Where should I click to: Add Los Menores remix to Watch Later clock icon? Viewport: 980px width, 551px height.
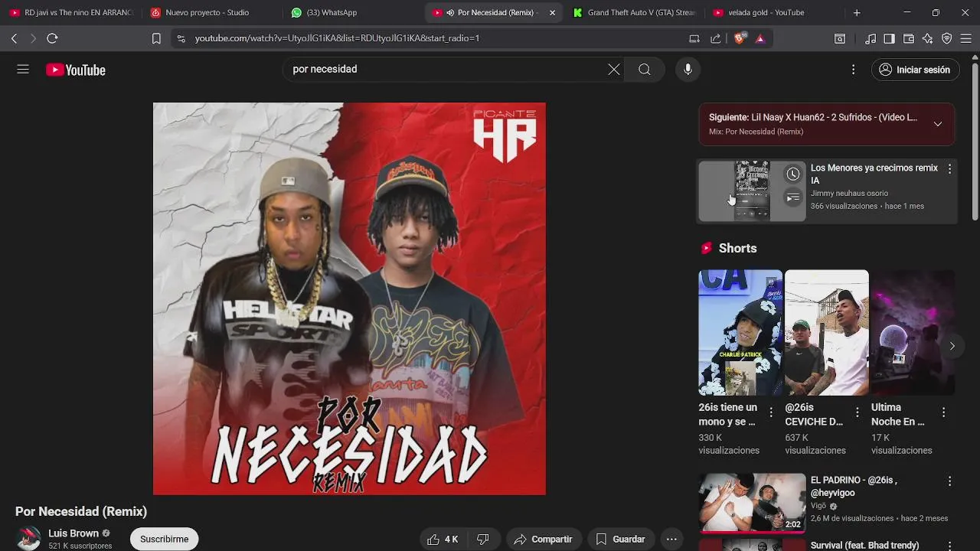(x=793, y=174)
